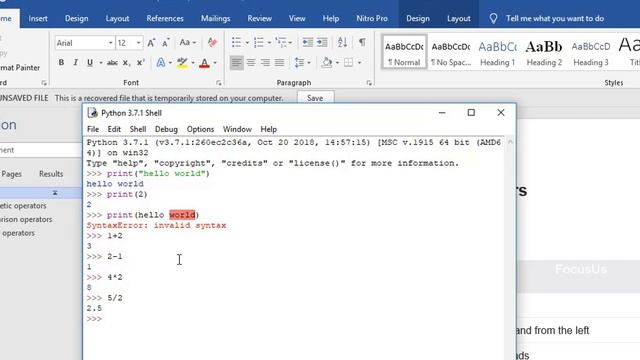Open the File menu in Python Shell

pyautogui.click(x=93, y=129)
